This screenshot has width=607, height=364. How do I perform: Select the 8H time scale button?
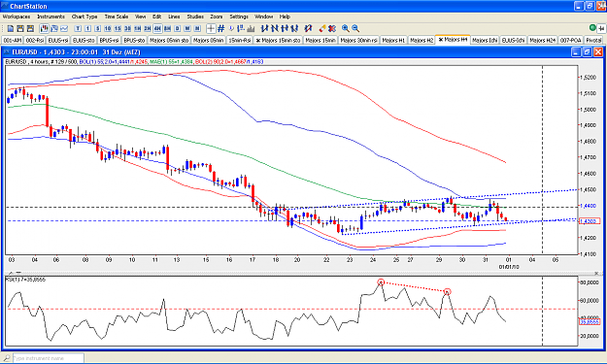tap(167, 28)
